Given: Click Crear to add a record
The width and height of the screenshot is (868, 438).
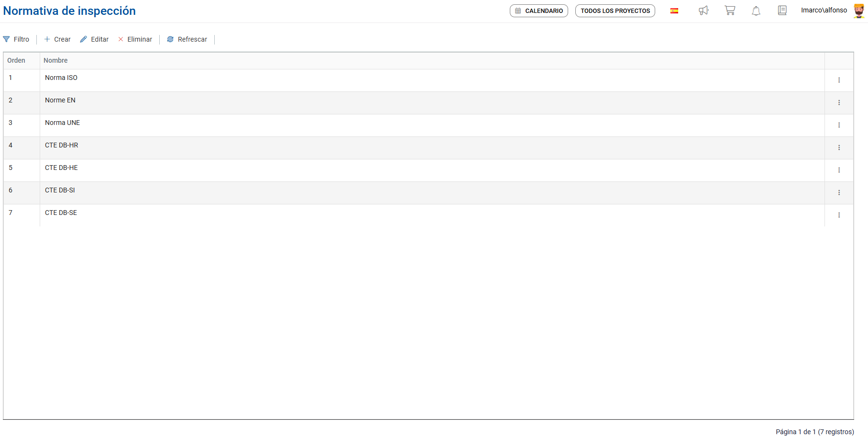Looking at the screenshot, I should point(57,39).
